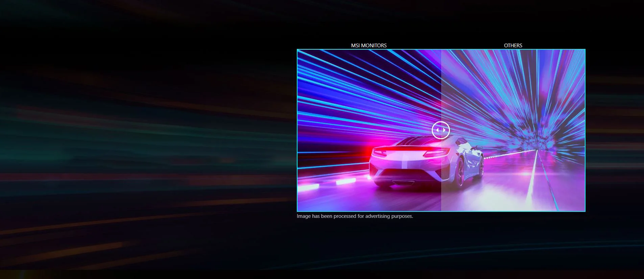Click the right arrow inside slider handle

[x=444, y=130]
